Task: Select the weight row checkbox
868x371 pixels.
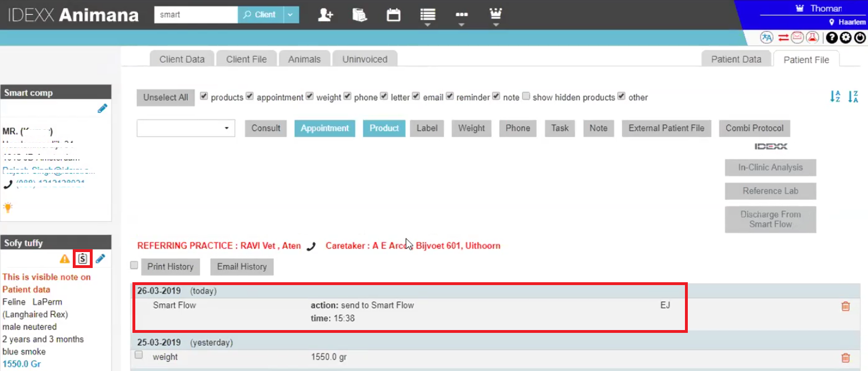Action: [139, 355]
